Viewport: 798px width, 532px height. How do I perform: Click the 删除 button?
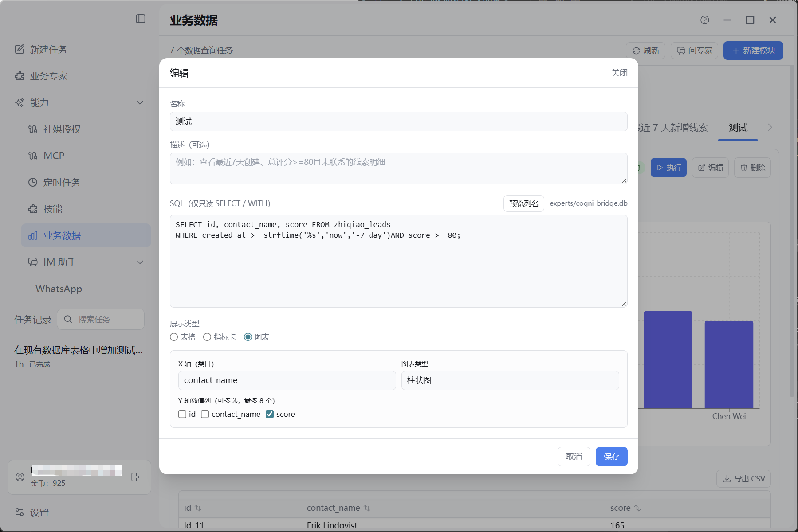pos(752,168)
